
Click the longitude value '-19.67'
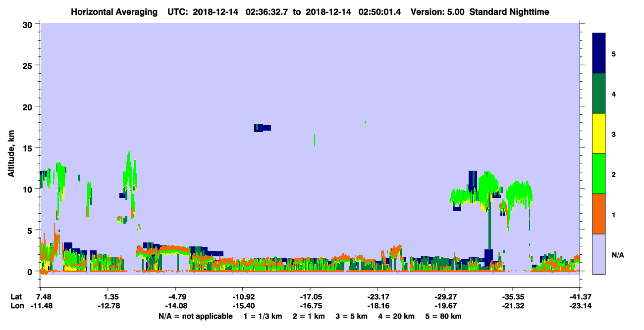(x=445, y=306)
